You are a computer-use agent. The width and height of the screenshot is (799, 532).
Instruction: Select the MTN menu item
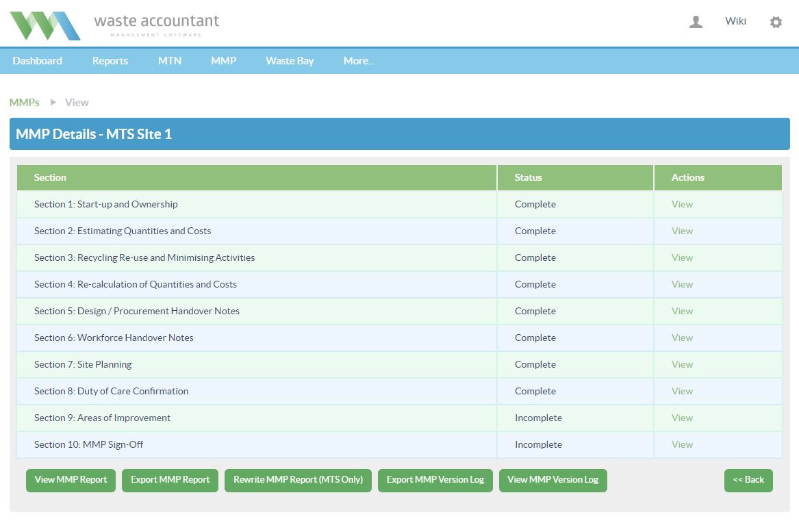[170, 61]
